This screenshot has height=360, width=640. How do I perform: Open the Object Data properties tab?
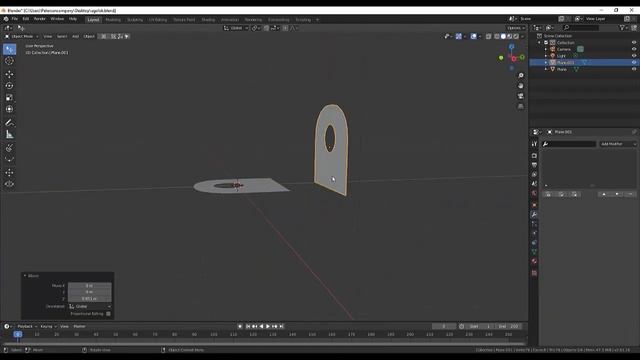pos(534,252)
